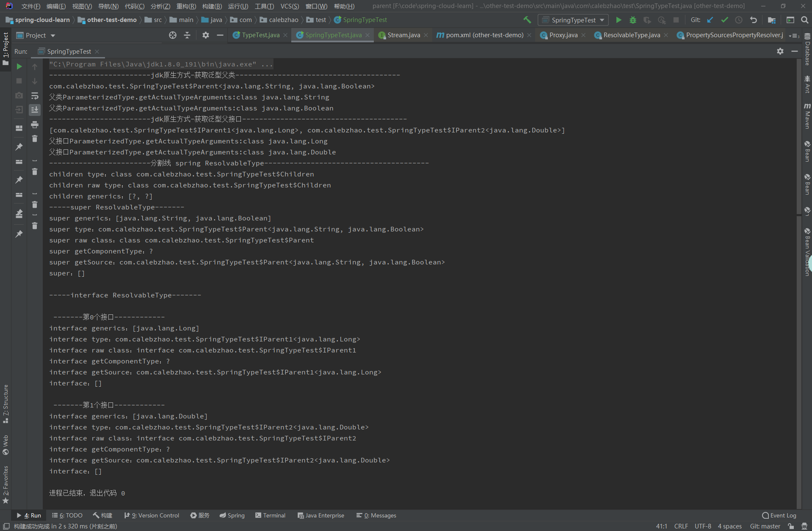Open the Ant tool window
Viewport: 812px width, 531px height.
coord(807,84)
